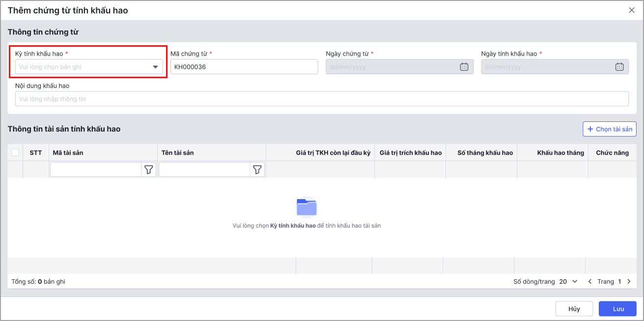Open the Ngày tính khấu hao calendar icon

click(x=619, y=67)
